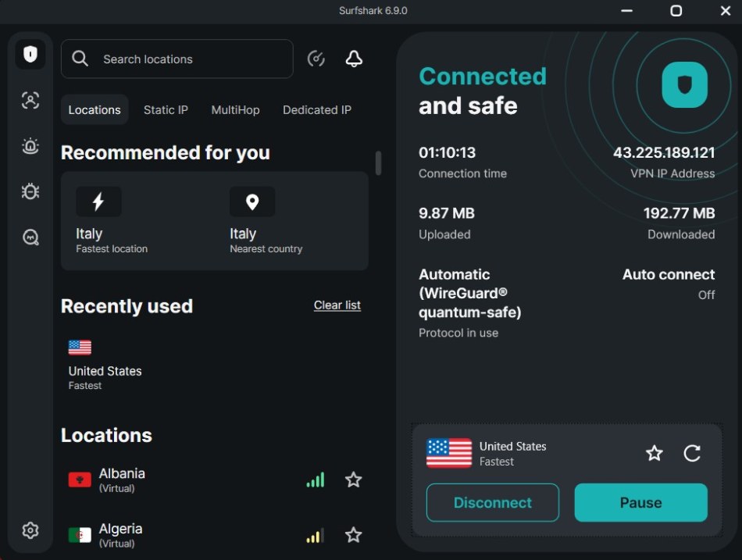The width and height of the screenshot is (742, 560).
Task: Click the Algeria flag icon
Action: click(x=80, y=535)
